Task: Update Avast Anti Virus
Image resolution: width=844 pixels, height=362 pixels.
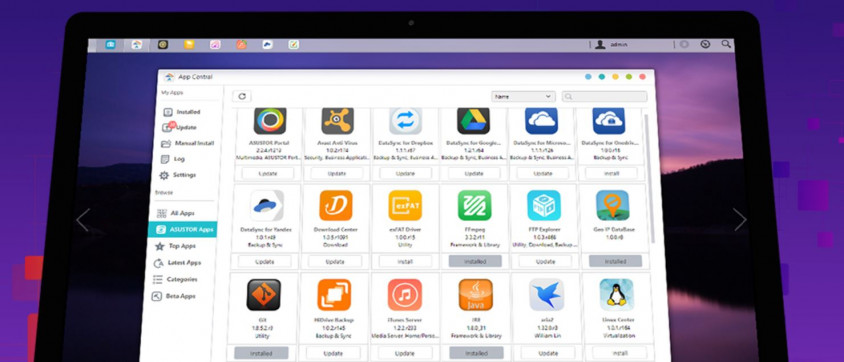Action: point(336,174)
